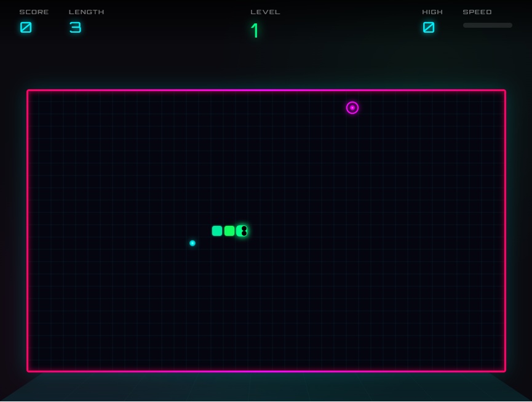Viewport: 532px width, 402px height.
Task: Click the green level number 1
Action: click(255, 30)
